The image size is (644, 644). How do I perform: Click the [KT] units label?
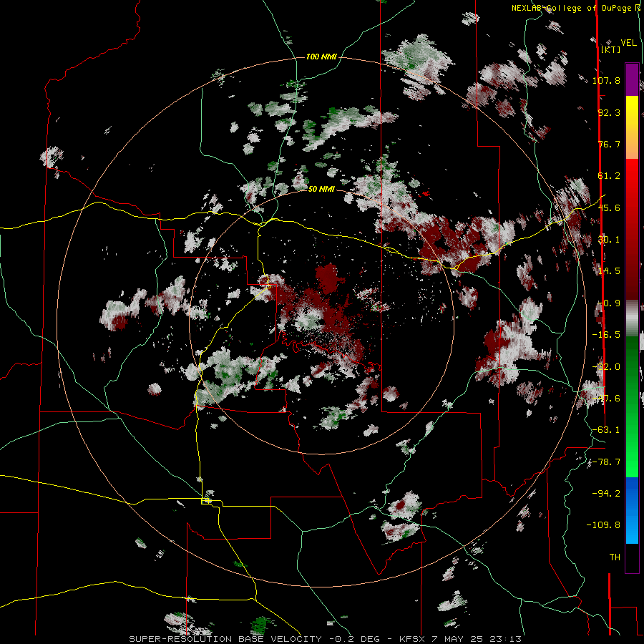tap(611, 49)
